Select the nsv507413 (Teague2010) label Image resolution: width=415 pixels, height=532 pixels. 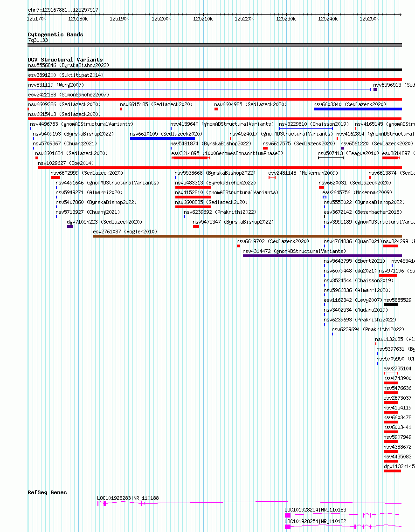click(x=348, y=153)
